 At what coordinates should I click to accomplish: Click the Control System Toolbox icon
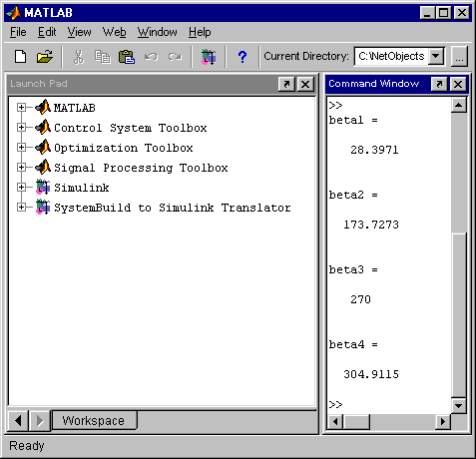pos(43,127)
